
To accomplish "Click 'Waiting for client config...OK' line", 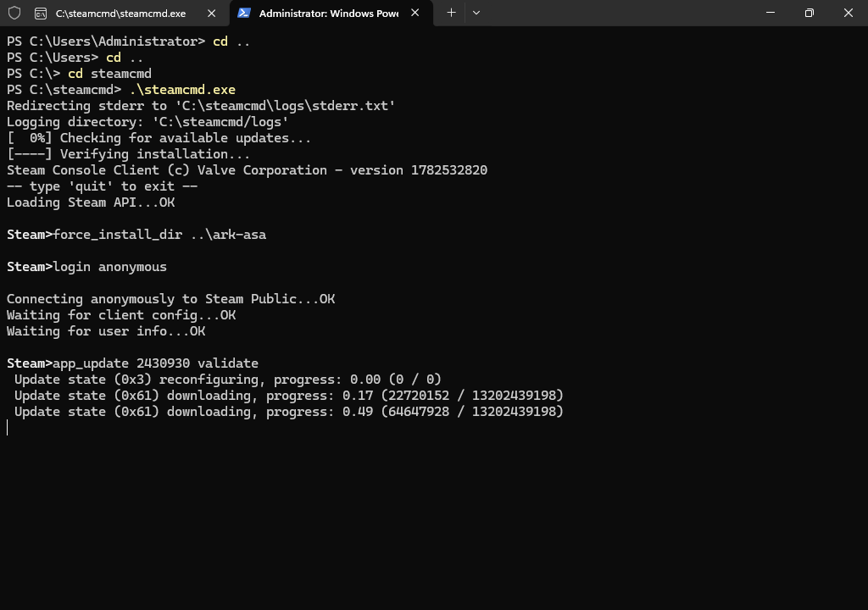I will tap(121, 315).
